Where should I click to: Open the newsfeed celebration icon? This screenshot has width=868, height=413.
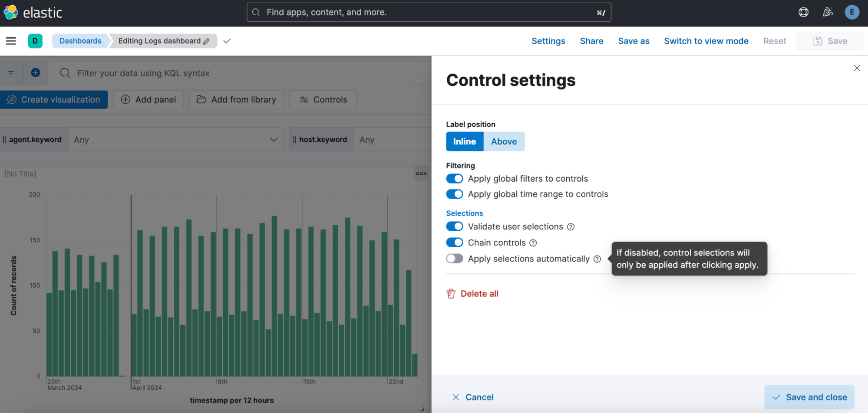pyautogui.click(x=828, y=12)
